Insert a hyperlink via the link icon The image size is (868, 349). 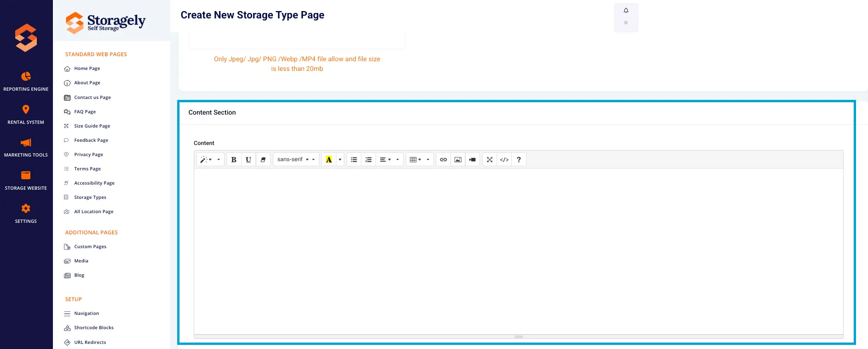point(443,159)
